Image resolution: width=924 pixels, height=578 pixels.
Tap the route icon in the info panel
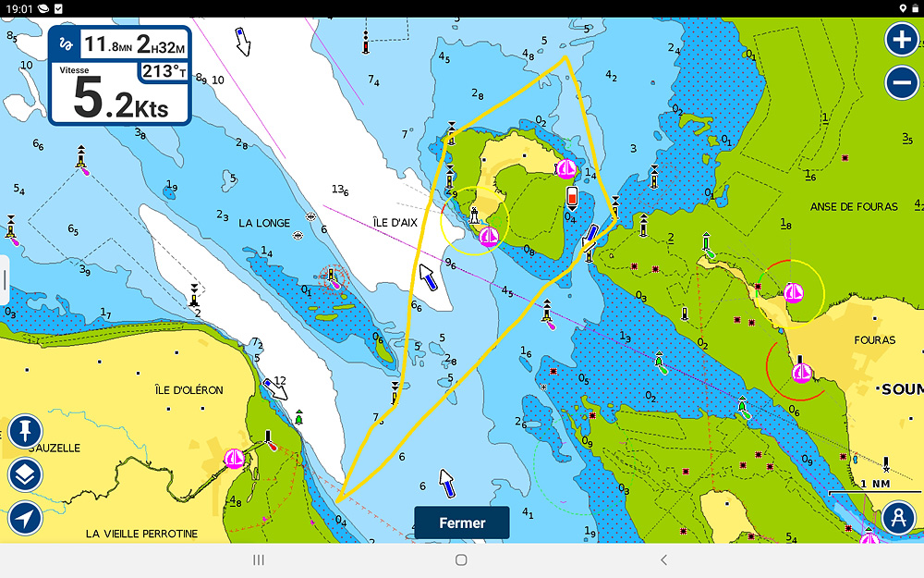[x=66, y=43]
